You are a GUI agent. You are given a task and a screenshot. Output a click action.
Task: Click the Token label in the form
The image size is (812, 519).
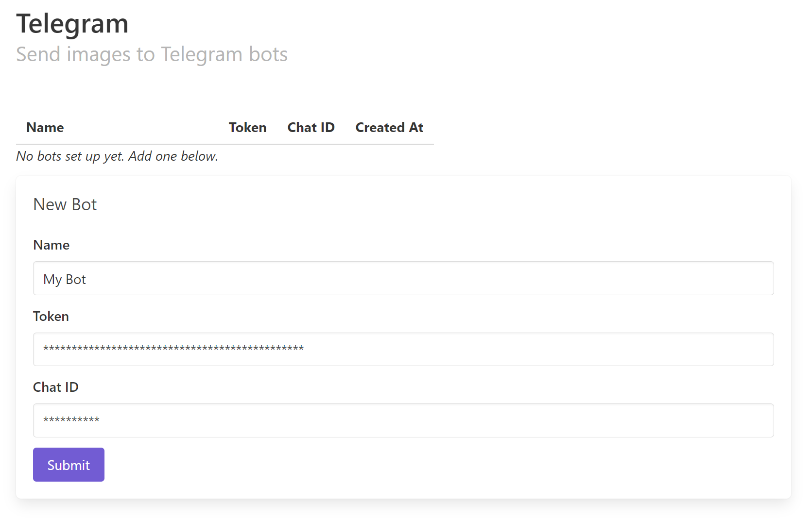[51, 316]
